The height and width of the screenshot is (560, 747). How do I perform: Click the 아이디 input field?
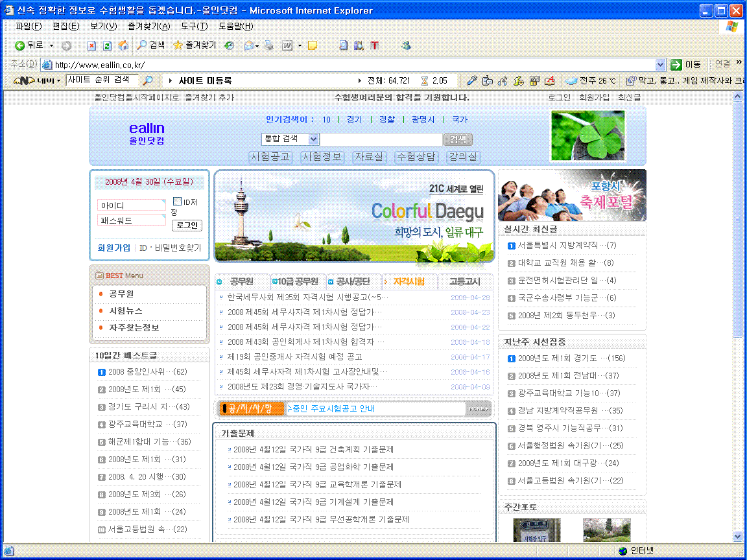[x=132, y=205]
